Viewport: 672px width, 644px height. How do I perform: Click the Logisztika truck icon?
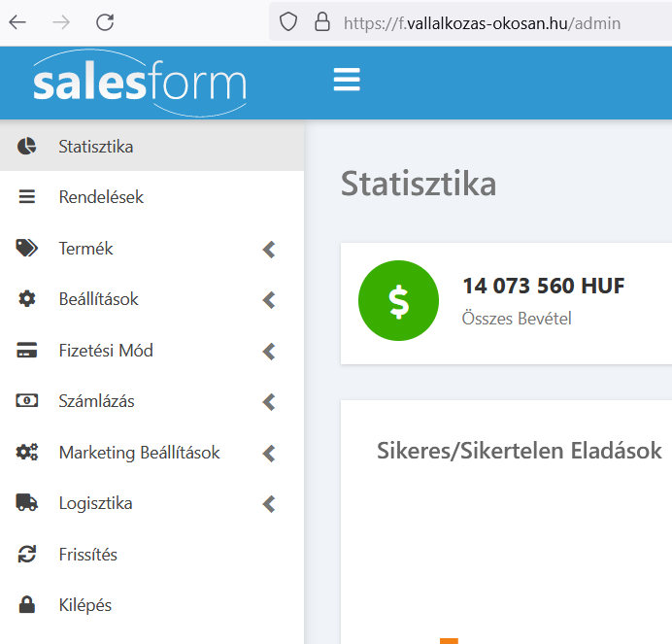26,502
